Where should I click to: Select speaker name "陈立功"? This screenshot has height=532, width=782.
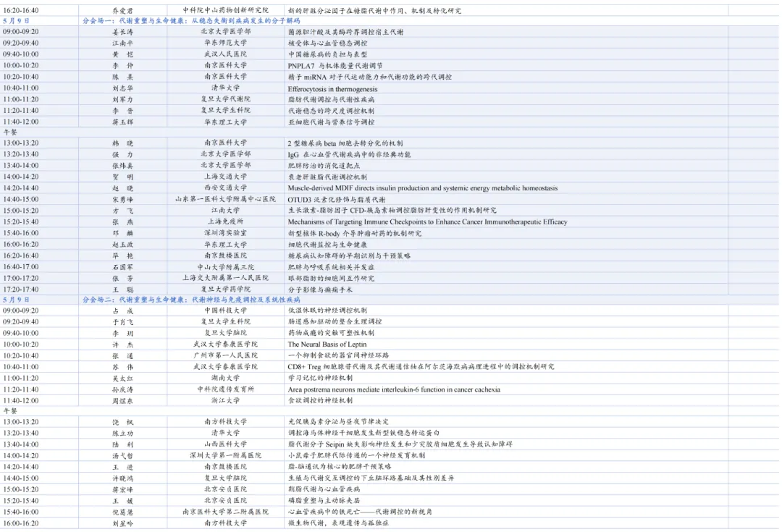(122, 434)
